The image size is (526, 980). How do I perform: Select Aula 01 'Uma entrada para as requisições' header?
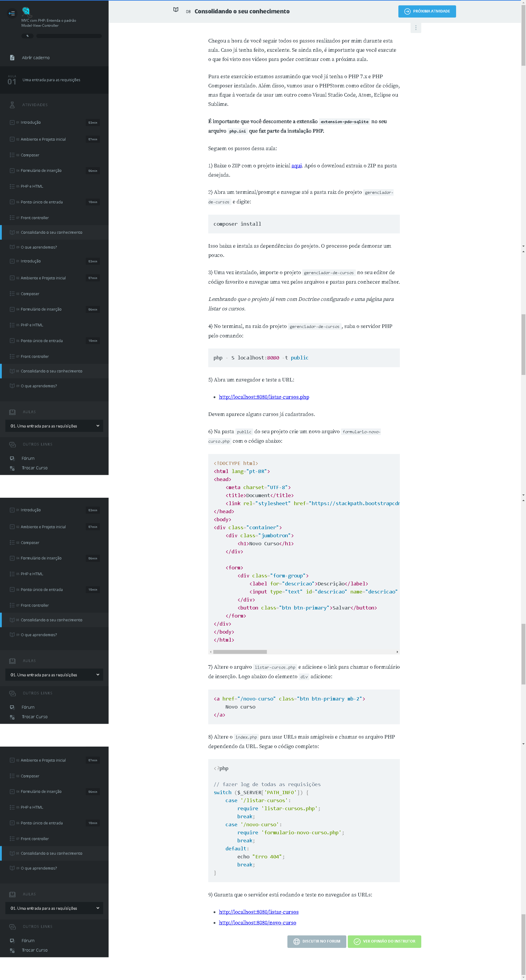point(51,80)
